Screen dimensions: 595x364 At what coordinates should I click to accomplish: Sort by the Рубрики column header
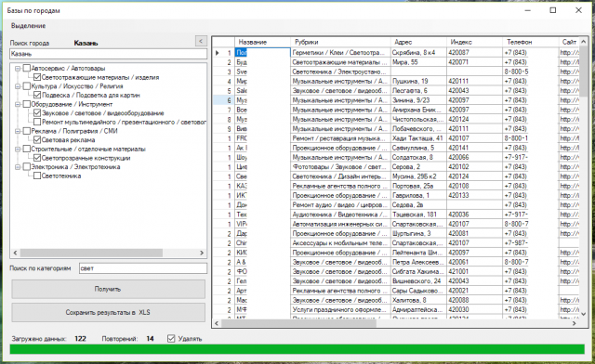point(340,42)
